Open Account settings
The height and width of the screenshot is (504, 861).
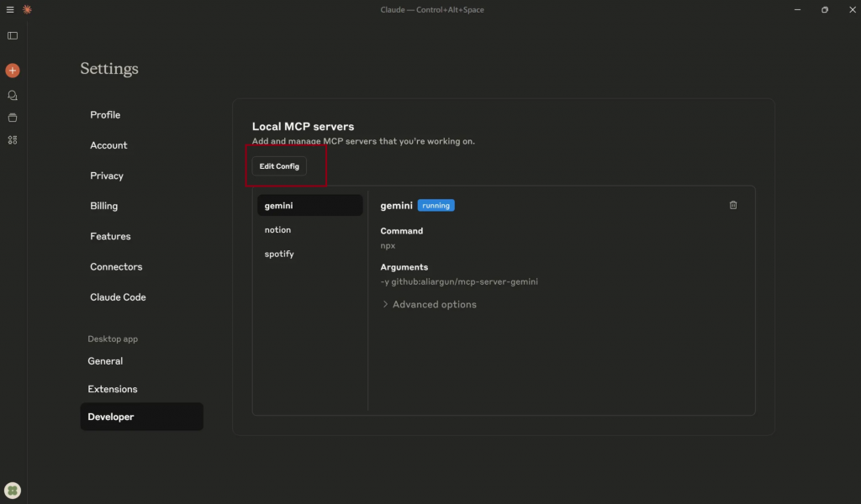(x=108, y=145)
